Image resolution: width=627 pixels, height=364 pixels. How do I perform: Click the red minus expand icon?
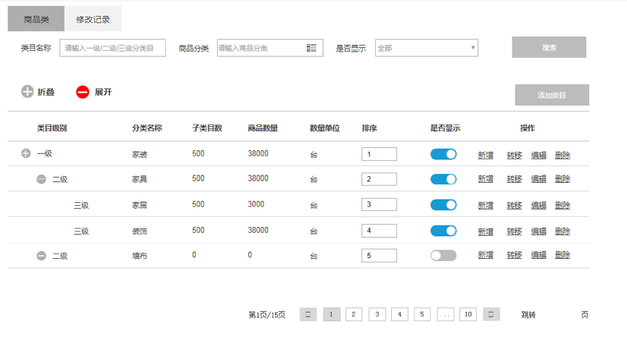point(83,92)
